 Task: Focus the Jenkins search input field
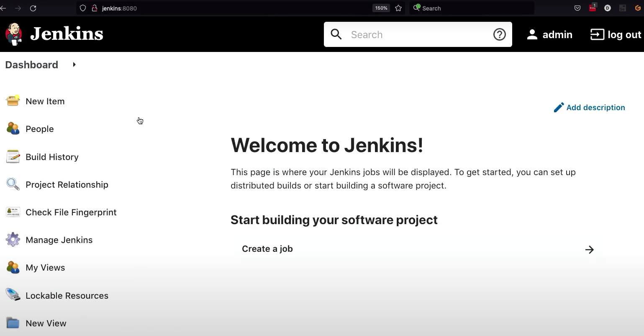point(418,34)
